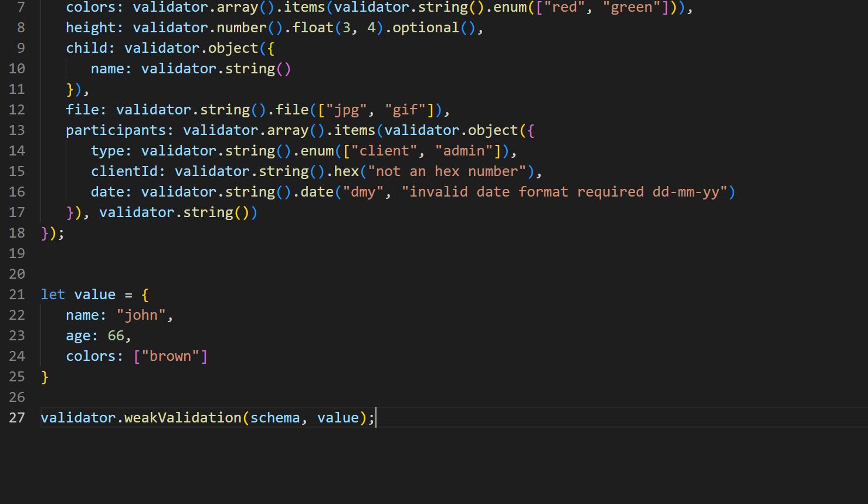Click the name property on line 10
The image size is (868, 504).
(108, 69)
